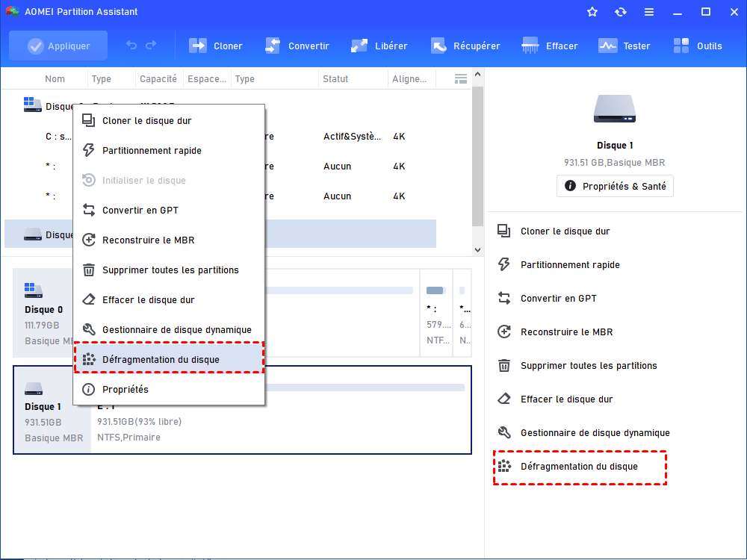The width and height of the screenshot is (747, 560).
Task: Click the column settings icon in list header
Action: [x=461, y=79]
